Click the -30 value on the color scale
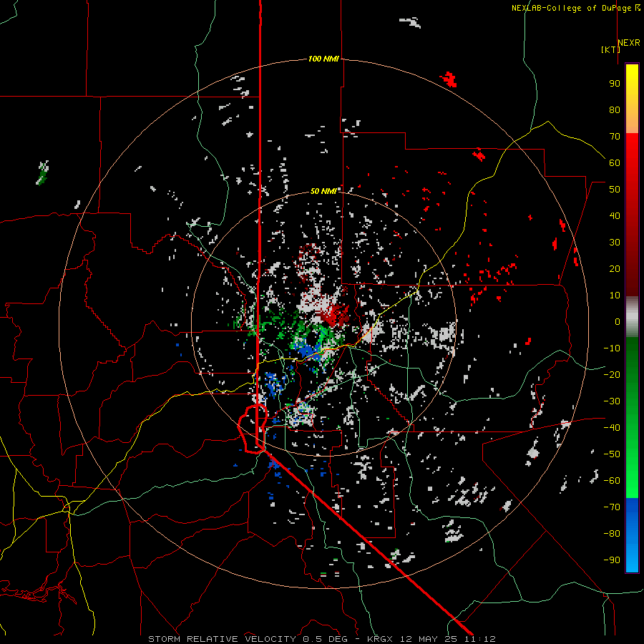This screenshot has width=644, height=644. (612, 401)
